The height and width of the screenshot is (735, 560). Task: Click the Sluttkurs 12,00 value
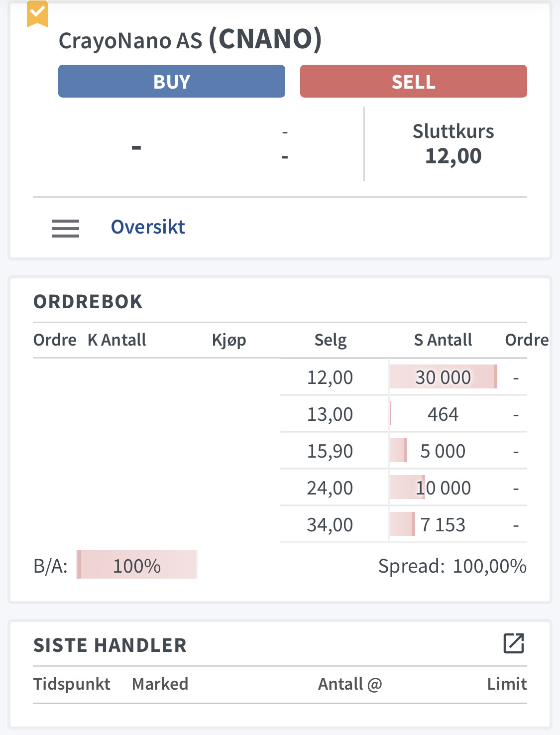(x=453, y=156)
